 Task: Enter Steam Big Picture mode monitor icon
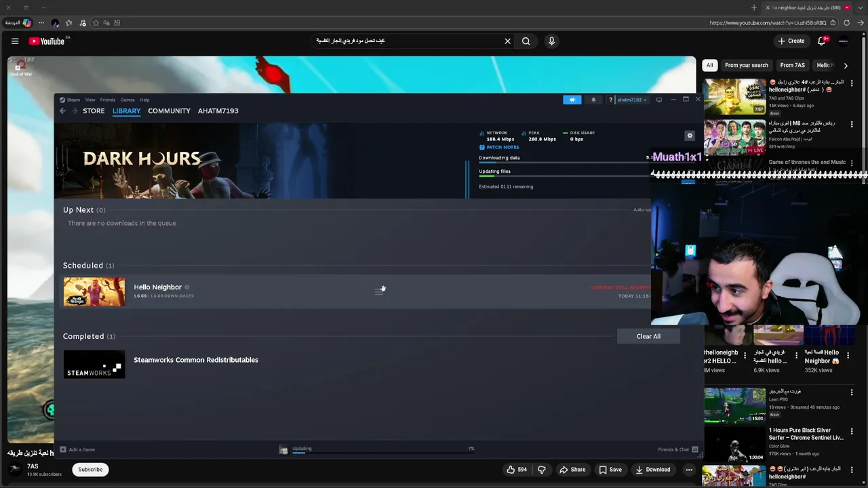(x=658, y=100)
